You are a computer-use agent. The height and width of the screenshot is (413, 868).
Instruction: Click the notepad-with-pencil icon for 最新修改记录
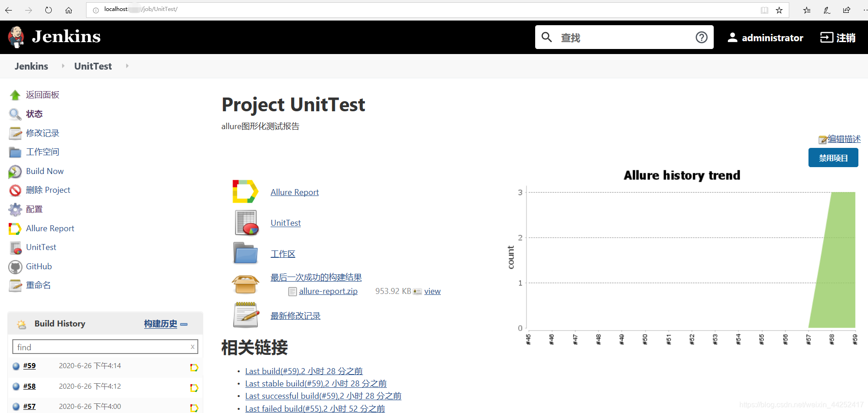246,315
